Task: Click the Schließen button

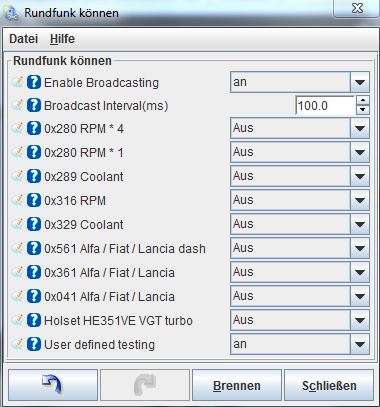Action: click(329, 385)
